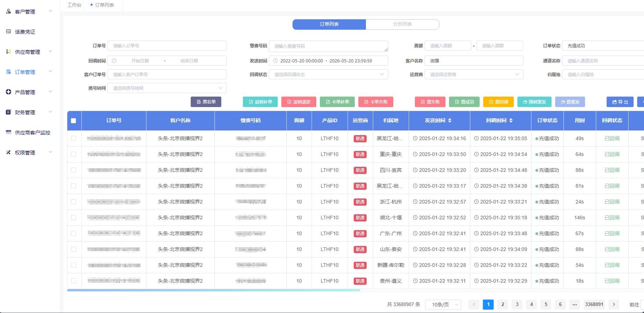Sort by 发送时间 column arrows
Viewport: 644px width, 313px height.
(450, 120)
